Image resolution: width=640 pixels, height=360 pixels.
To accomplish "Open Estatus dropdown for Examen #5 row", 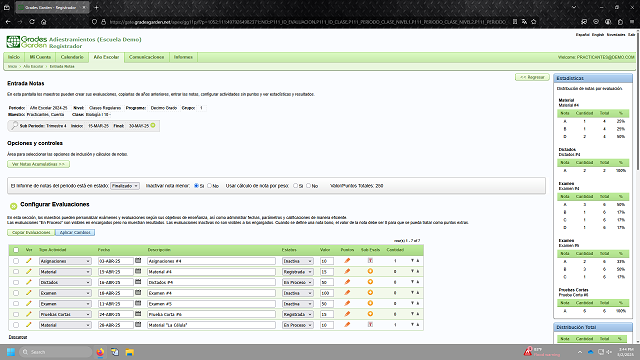I will click(298, 304).
